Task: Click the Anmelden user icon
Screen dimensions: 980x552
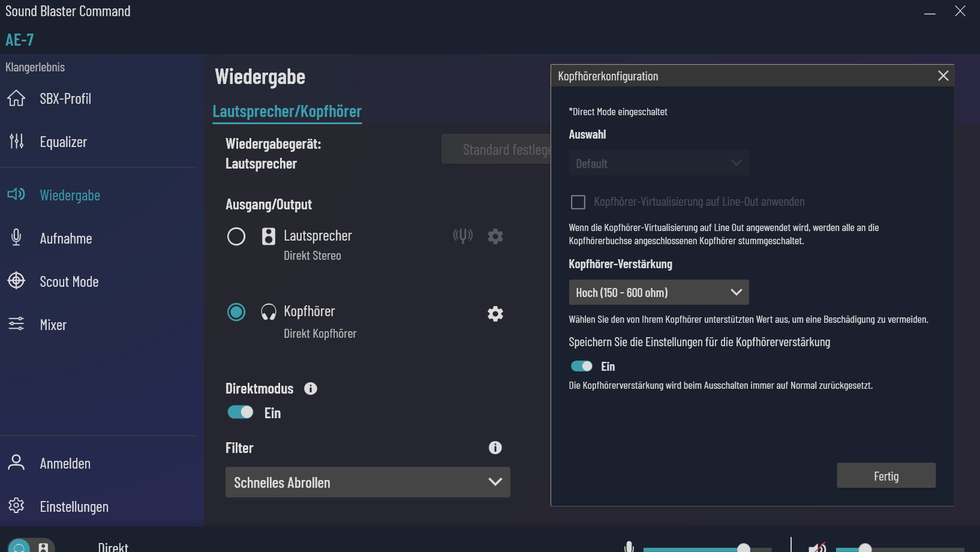Action: coord(16,463)
